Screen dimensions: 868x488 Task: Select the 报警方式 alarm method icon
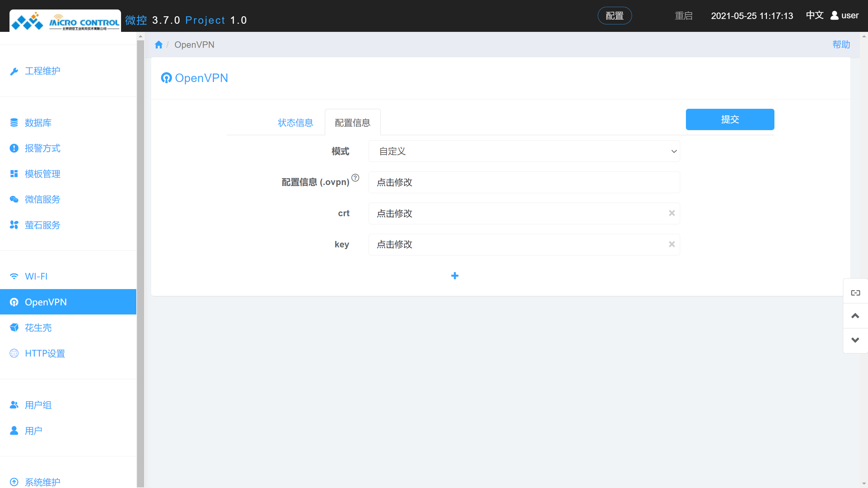click(x=14, y=148)
